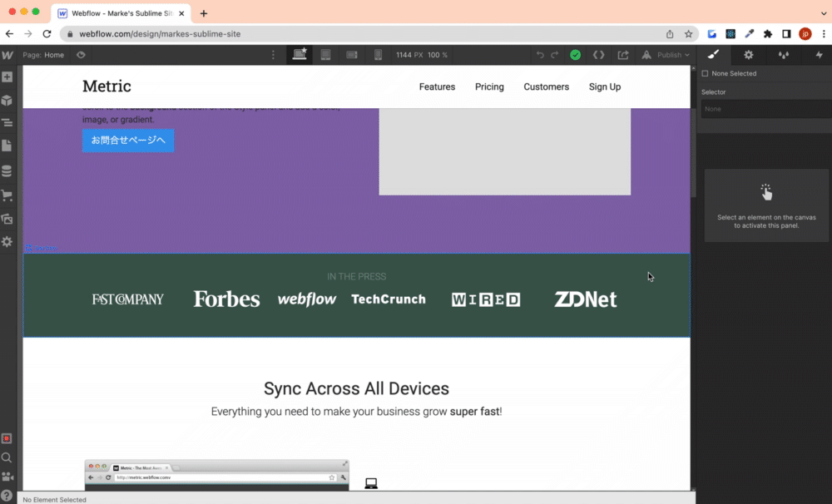Viewport: 832px width, 504px height.
Task: Select the Mobile portrait breakpoint
Action: (x=378, y=55)
